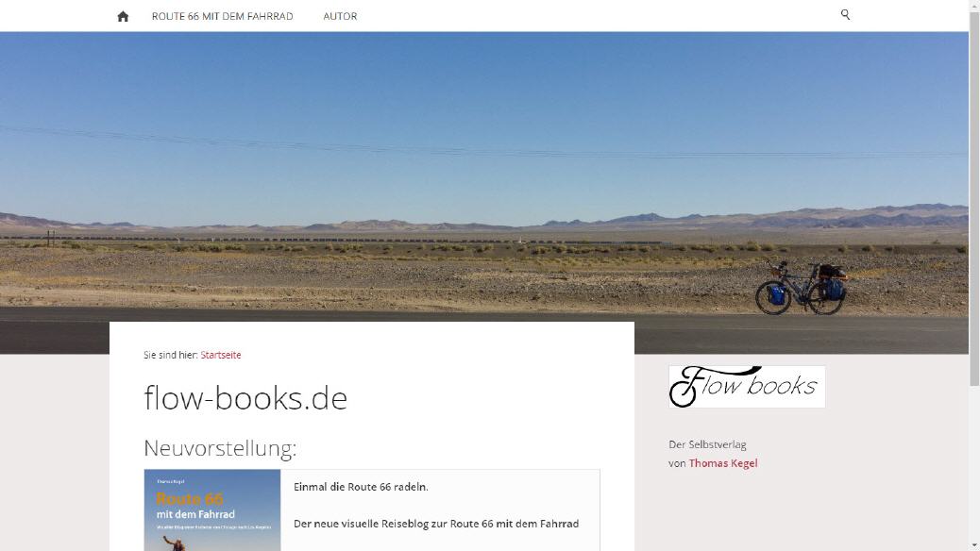Screen dimensions: 980x551
Task: Open the search magnifier icon
Action: (845, 14)
